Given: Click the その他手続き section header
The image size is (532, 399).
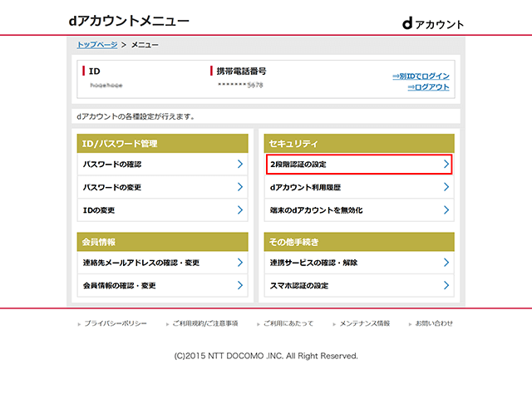Looking at the screenshot, I should pyautogui.click(x=359, y=242).
